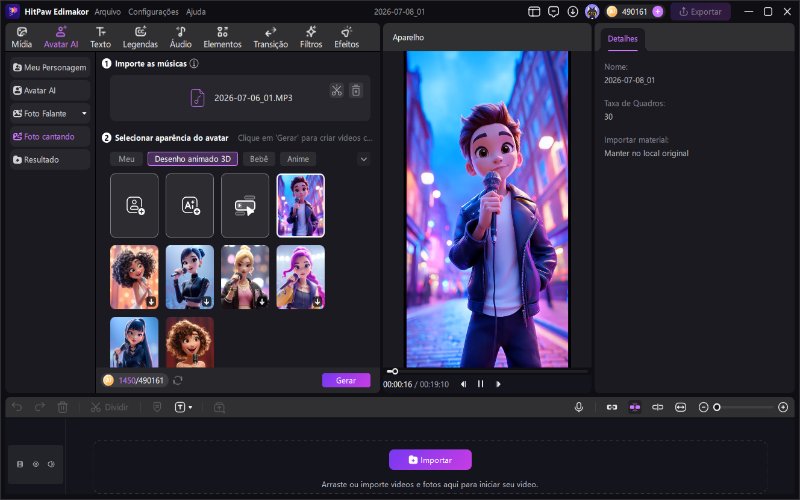Zoom in the timeline

coord(783,407)
